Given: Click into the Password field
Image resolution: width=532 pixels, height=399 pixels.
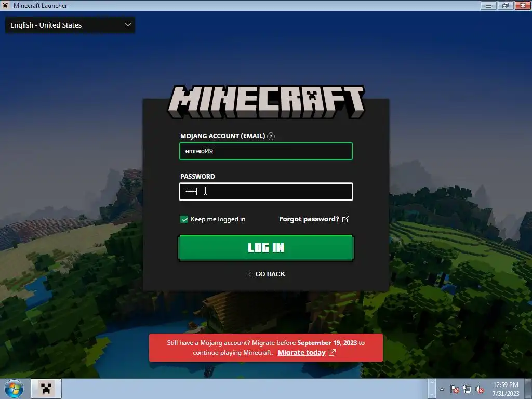Looking at the screenshot, I should (266, 192).
